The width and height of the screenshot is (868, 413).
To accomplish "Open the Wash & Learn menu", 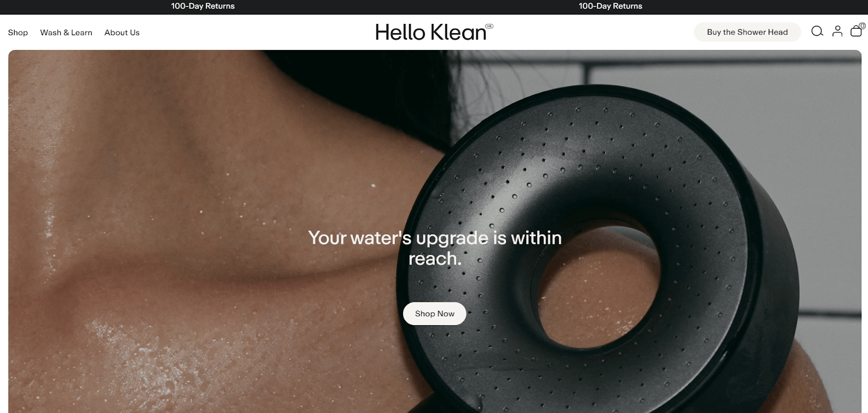I will 66,33.
